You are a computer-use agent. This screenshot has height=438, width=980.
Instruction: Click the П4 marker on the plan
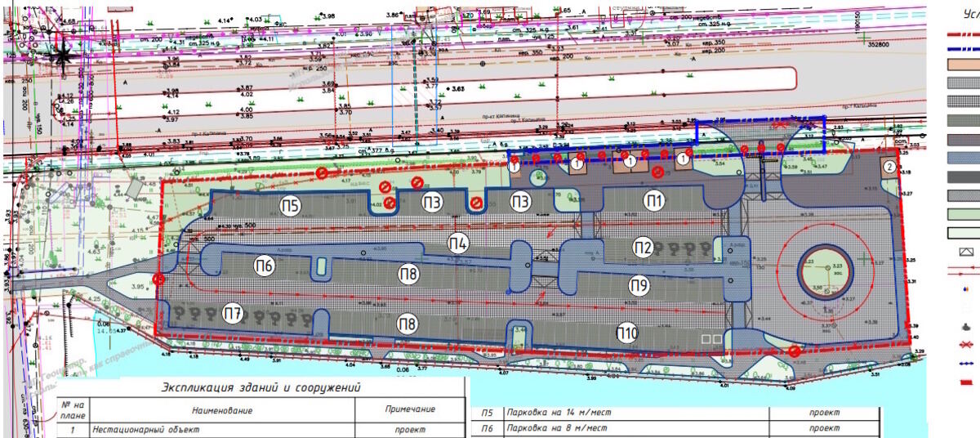[458, 242]
